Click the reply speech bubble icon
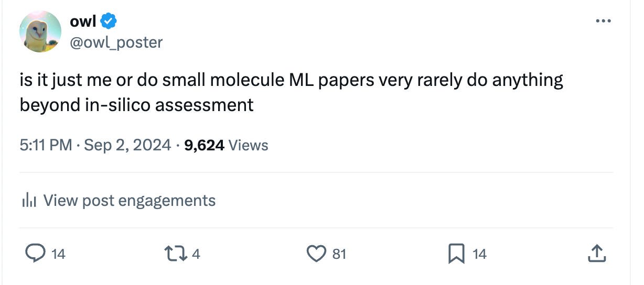This screenshot has height=285, width=644. pos(36,254)
